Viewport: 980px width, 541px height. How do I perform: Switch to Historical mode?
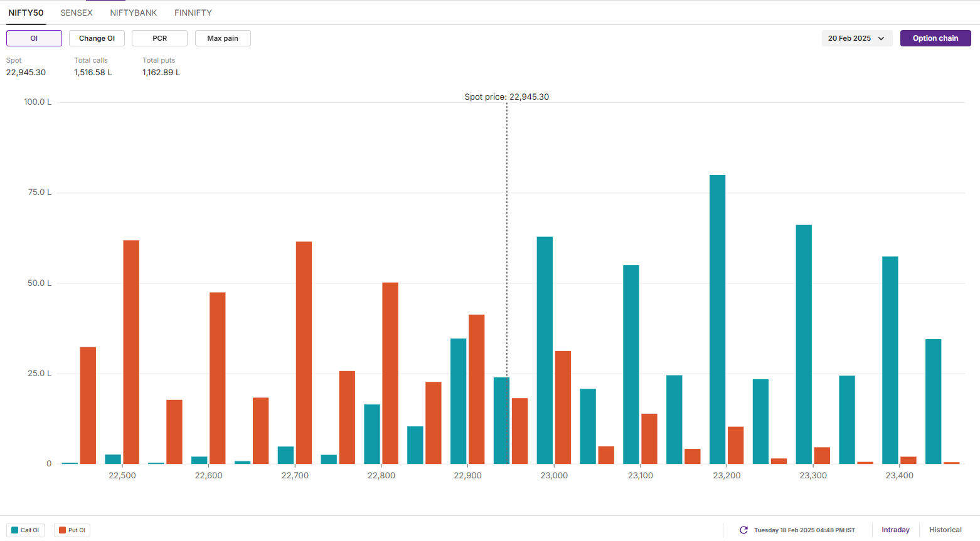coord(945,530)
